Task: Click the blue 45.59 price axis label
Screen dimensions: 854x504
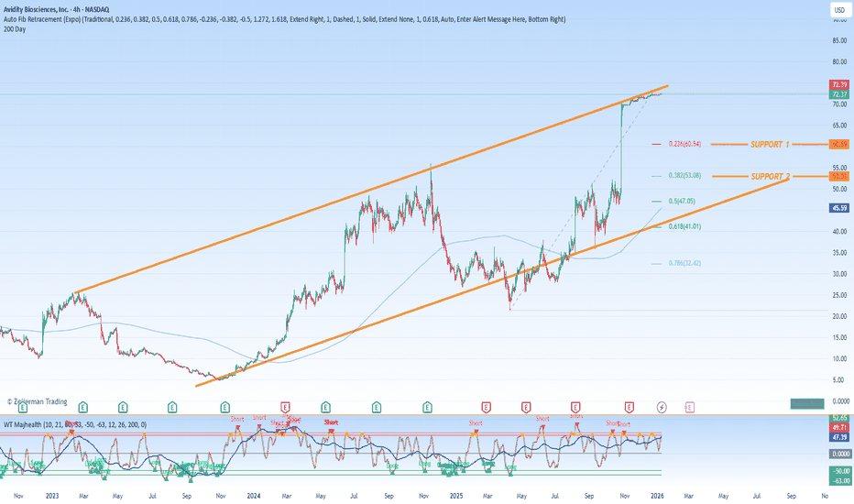Action: [838, 208]
